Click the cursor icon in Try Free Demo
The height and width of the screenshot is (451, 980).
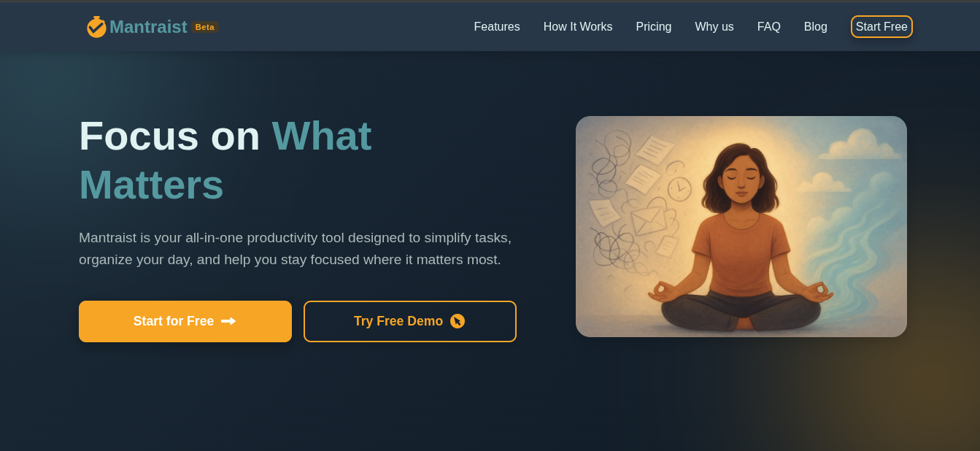[458, 321]
